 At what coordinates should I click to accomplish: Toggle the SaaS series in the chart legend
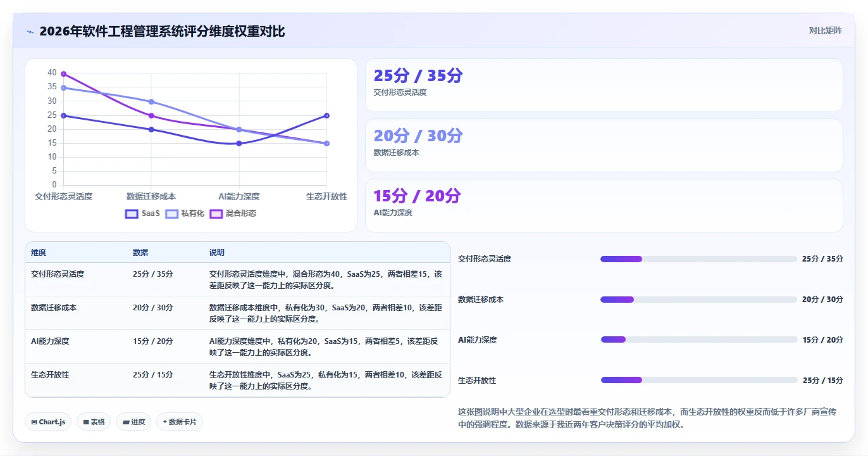point(143,213)
